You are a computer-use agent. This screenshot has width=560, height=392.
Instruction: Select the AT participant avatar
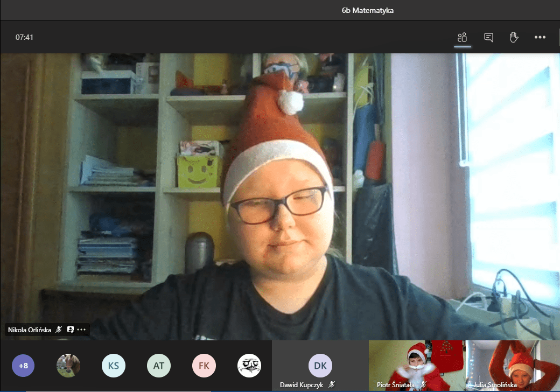[x=159, y=366]
